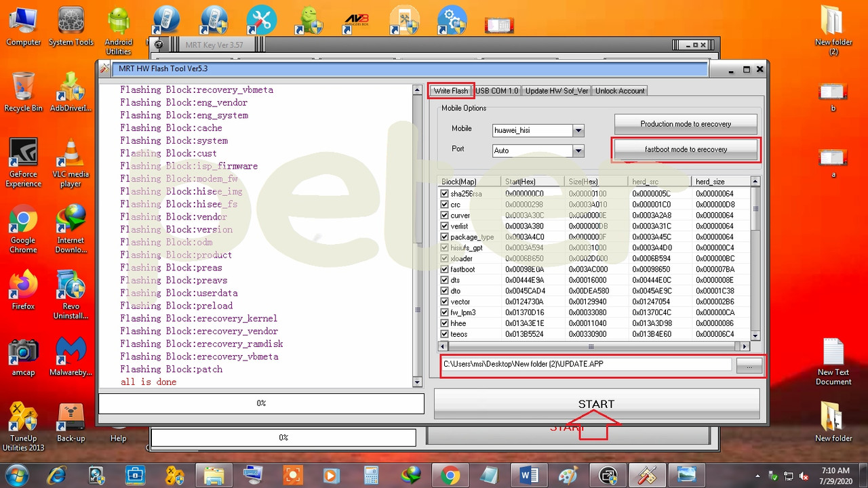Switch to Write Flash tab
This screenshot has height=488, width=868.
click(451, 91)
